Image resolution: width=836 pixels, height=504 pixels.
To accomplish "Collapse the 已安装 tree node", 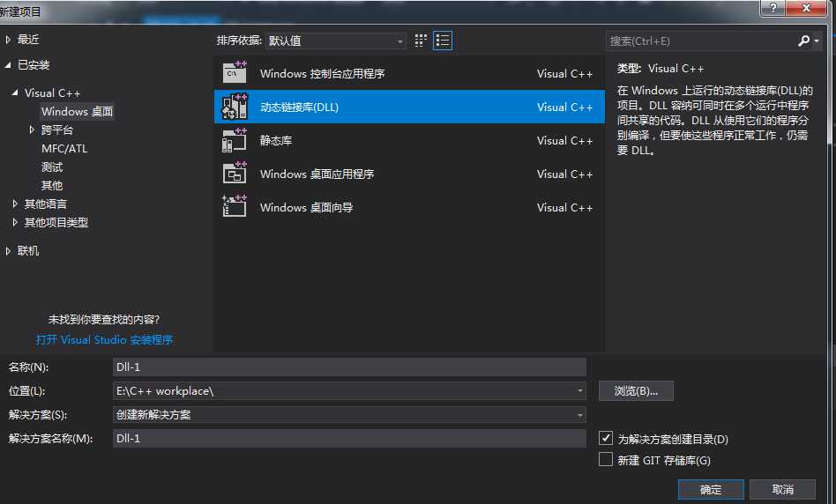I will click(8, 64).
